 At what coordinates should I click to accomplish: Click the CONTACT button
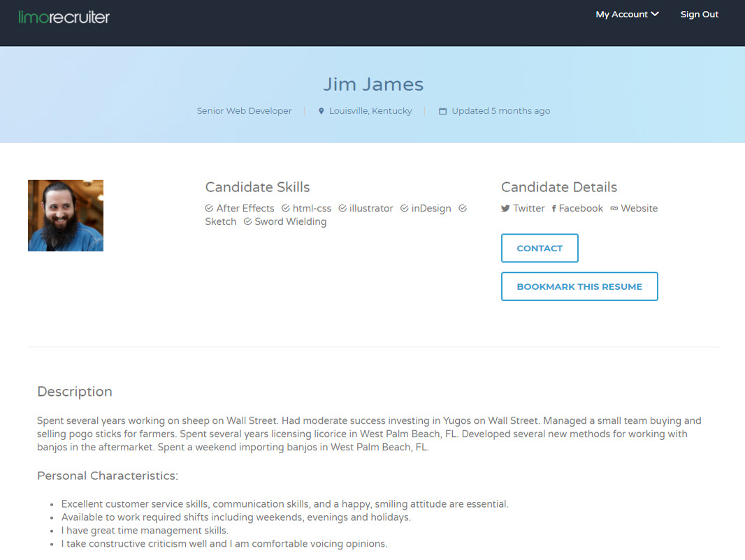point(540,248)
